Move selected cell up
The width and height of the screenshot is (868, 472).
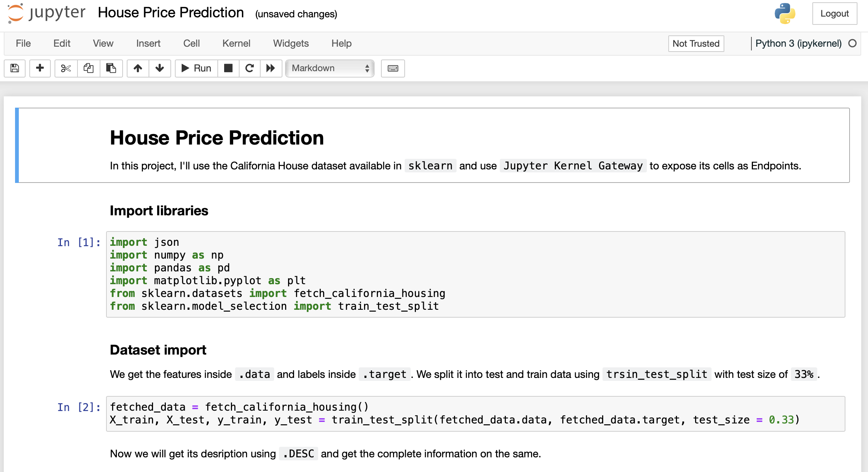coord(138,69)
